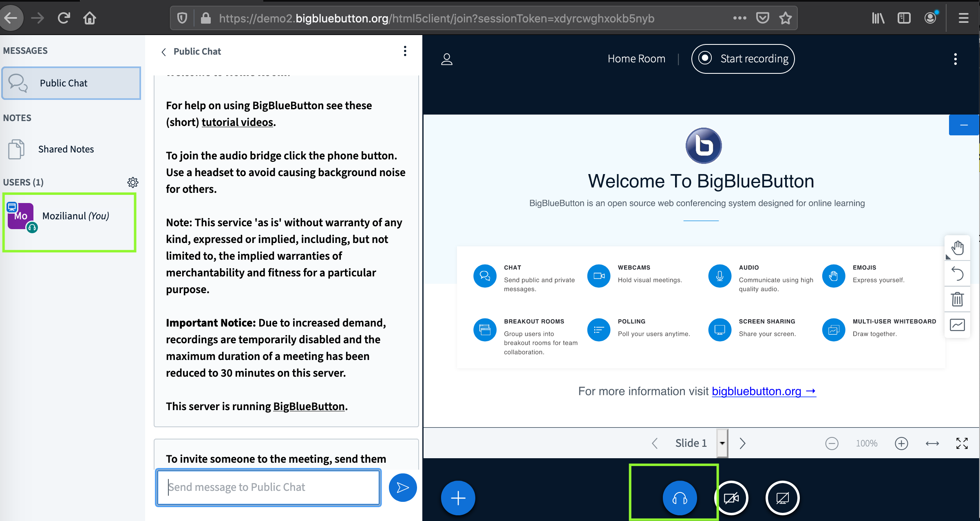Image resolution: width=980 pixels, height=521 pixels.
Task: Open the blue plus actions menu
Action: point(458,498)
